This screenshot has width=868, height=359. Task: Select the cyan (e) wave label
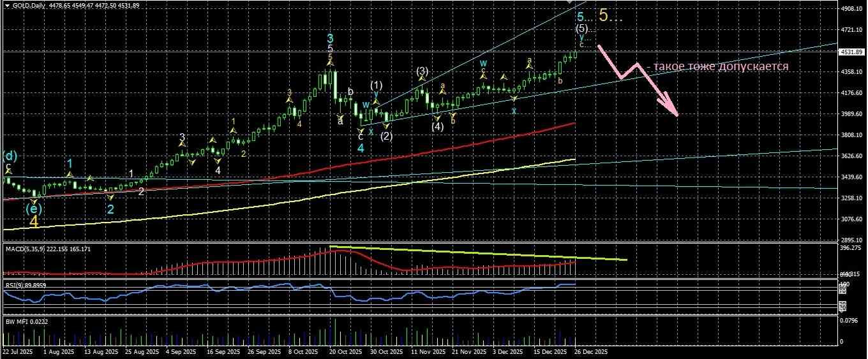click(34, 209)
